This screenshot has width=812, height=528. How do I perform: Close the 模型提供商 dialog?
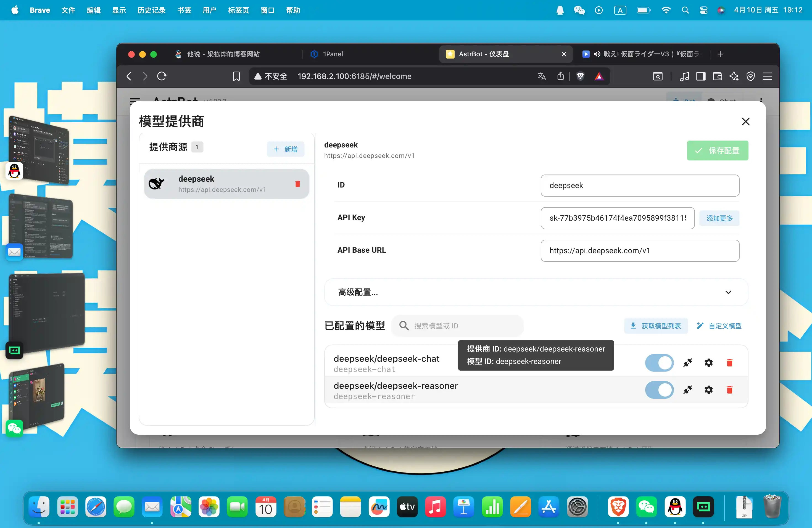point(745,122)
